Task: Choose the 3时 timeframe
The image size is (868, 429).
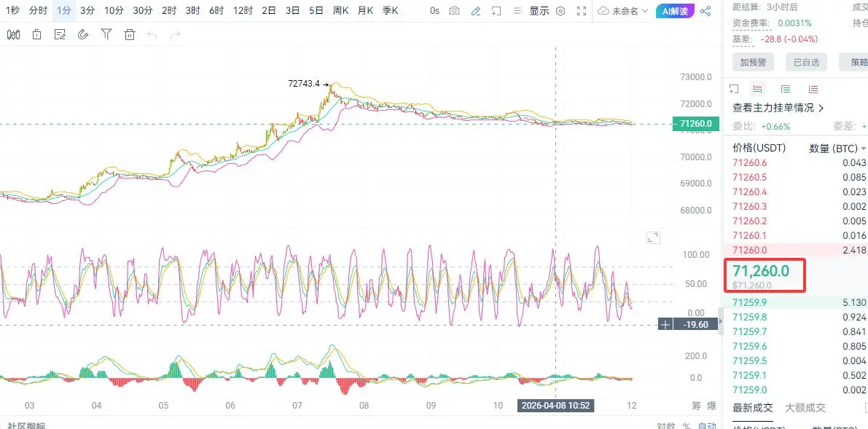Action: (193, 10)
